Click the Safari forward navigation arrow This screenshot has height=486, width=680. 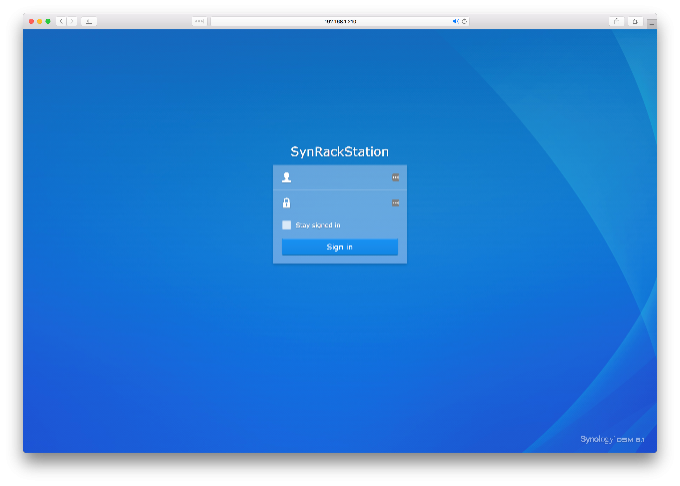(71, 21)
